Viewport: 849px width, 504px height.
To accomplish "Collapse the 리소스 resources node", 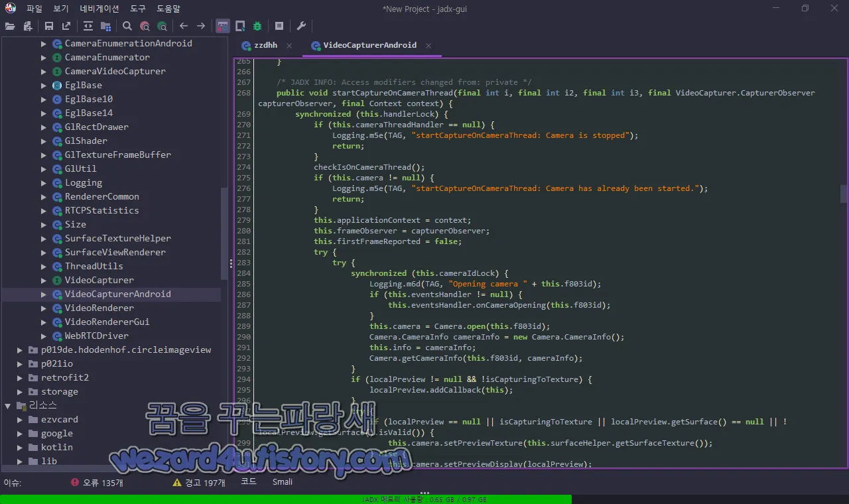I will click(x=8, y=405).
